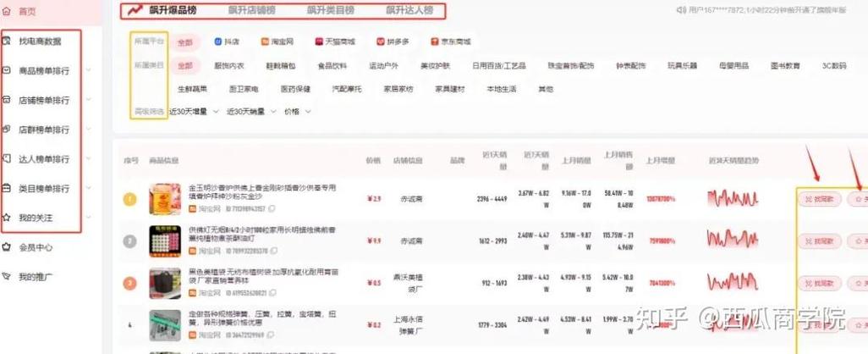The image size is (868, 354).
Task: Filter platform by 淘宝网
Action: pos(277,41)
